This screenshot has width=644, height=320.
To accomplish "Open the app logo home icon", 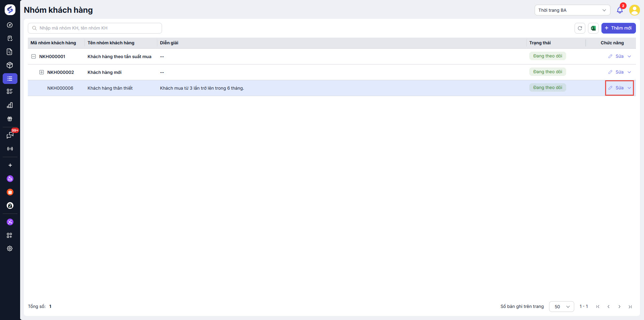I will pos(10,10).
